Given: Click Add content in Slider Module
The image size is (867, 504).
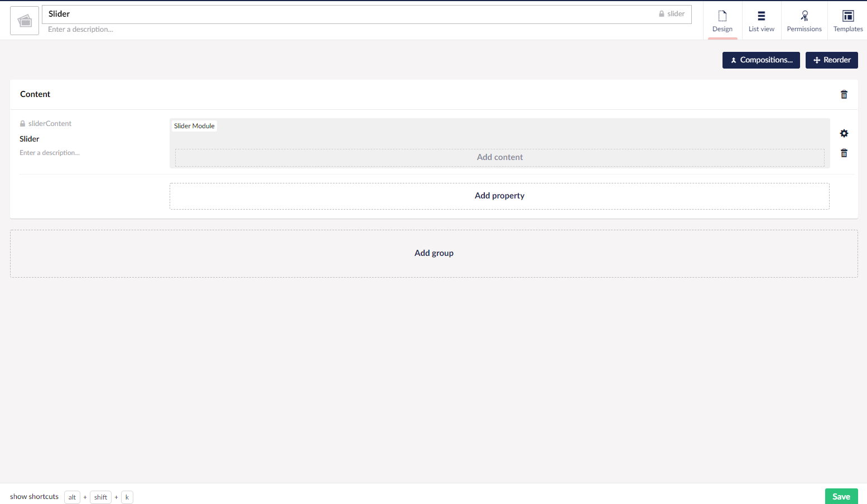Looking at the screenshot, I should (x=499, y=158).
